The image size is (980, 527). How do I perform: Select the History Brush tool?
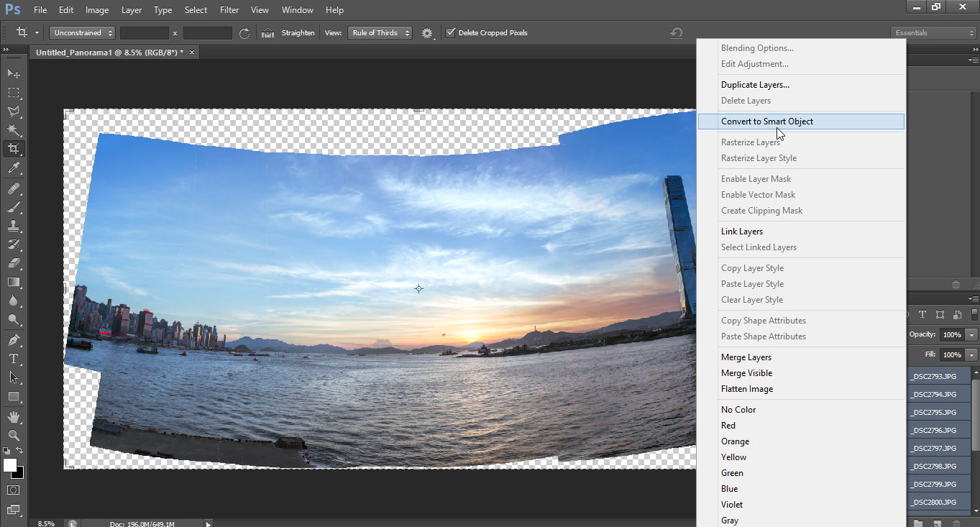point(14,244)
